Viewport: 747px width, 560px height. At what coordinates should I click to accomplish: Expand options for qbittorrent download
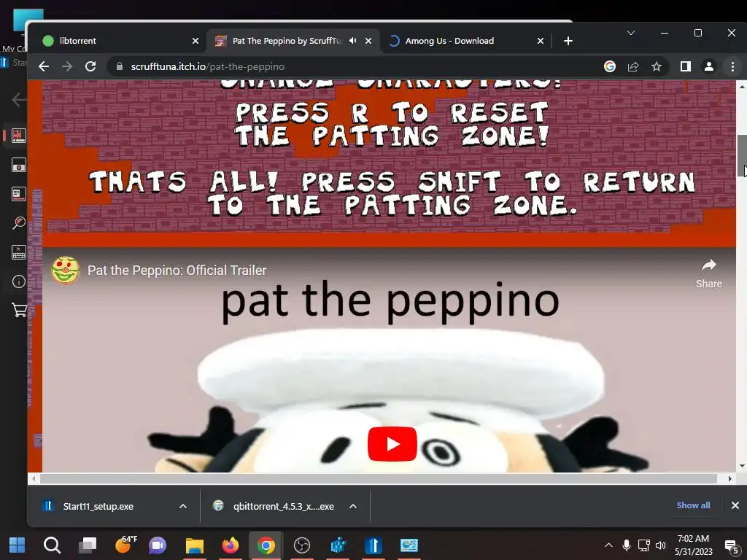pos(353,506)
